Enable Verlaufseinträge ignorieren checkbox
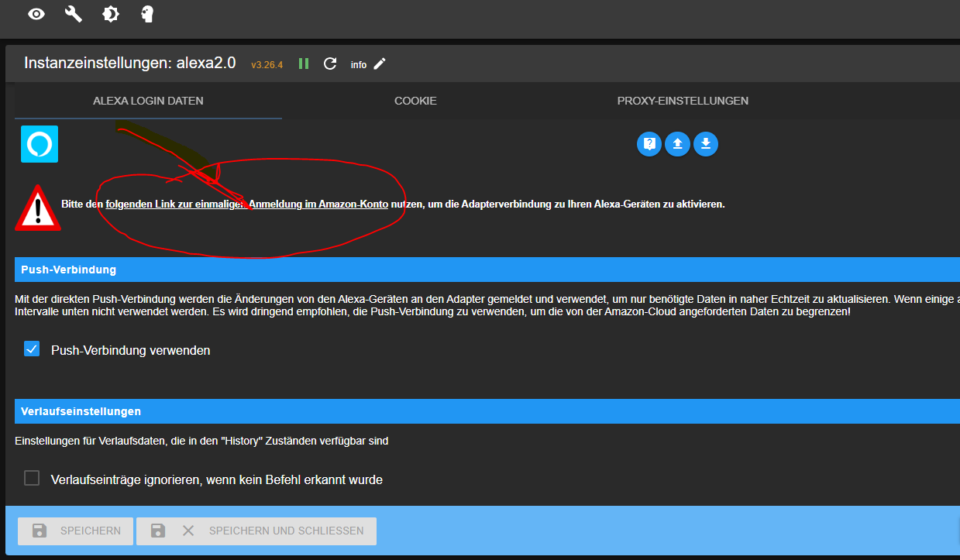This screenshot has width=960, height=560. tap(32, 478)
